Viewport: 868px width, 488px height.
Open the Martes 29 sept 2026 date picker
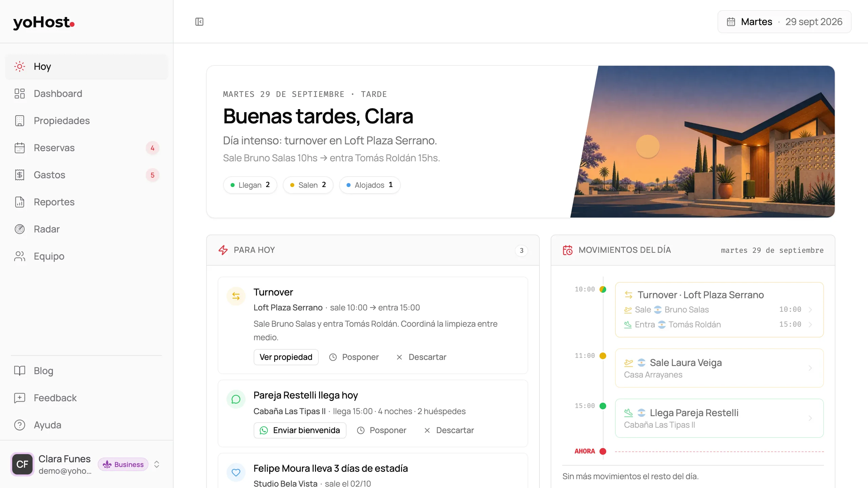pyautogui.click(x=784, y=22)
